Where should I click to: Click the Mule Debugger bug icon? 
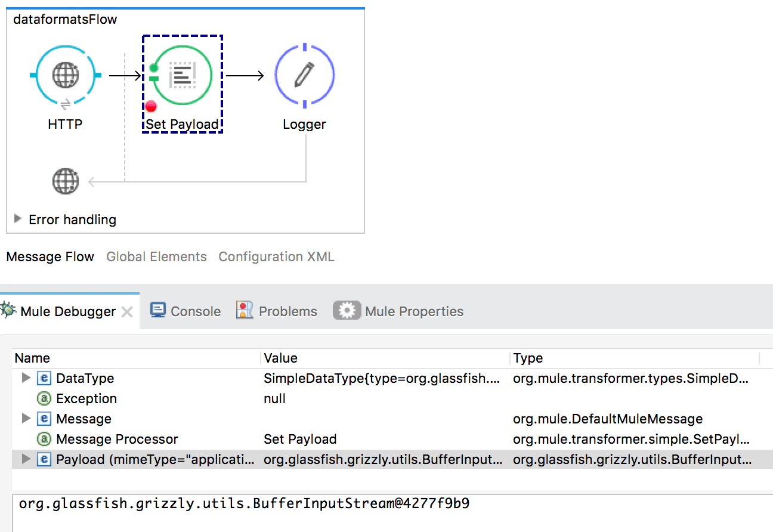point(8,311)
